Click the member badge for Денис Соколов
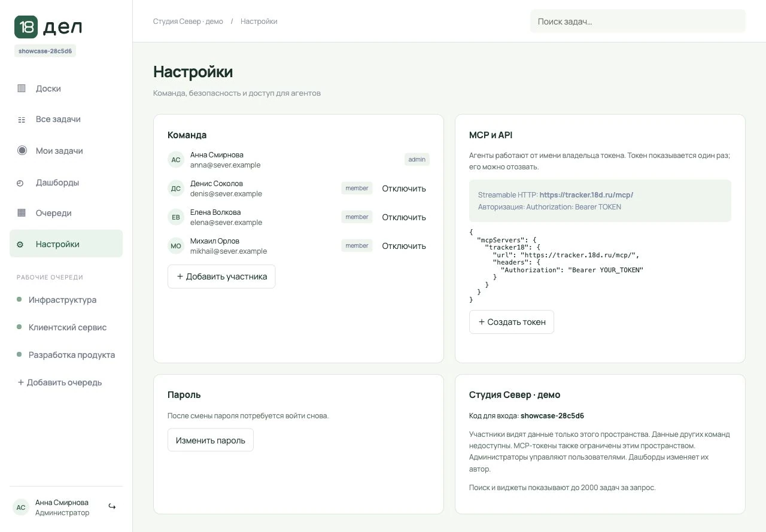The image size is (766, 532). [357, 188]
